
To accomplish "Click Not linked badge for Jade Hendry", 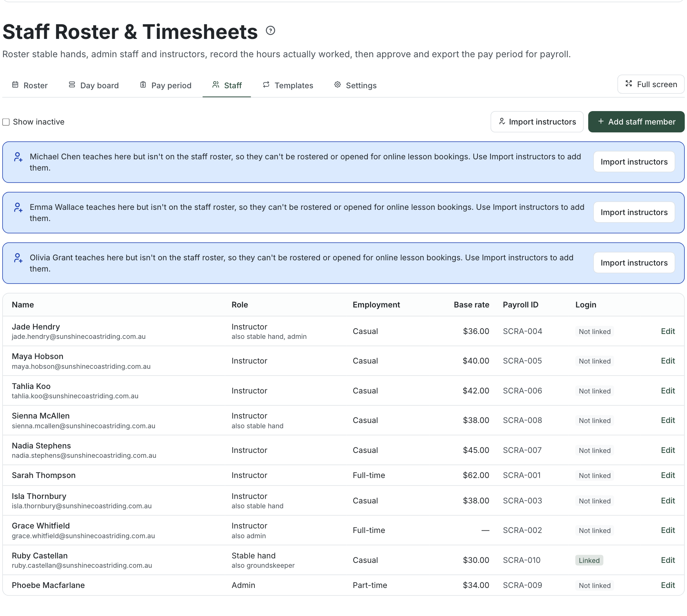I will click(x=595, y=331).
